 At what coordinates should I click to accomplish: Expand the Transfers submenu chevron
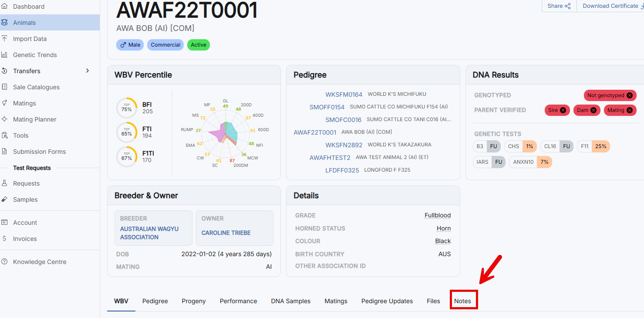coord(88,71)
